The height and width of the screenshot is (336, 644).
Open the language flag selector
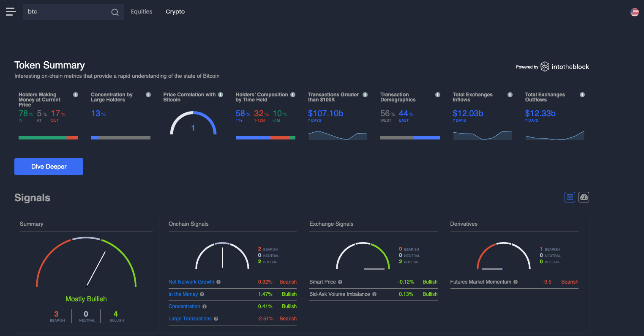pos(634,12)
